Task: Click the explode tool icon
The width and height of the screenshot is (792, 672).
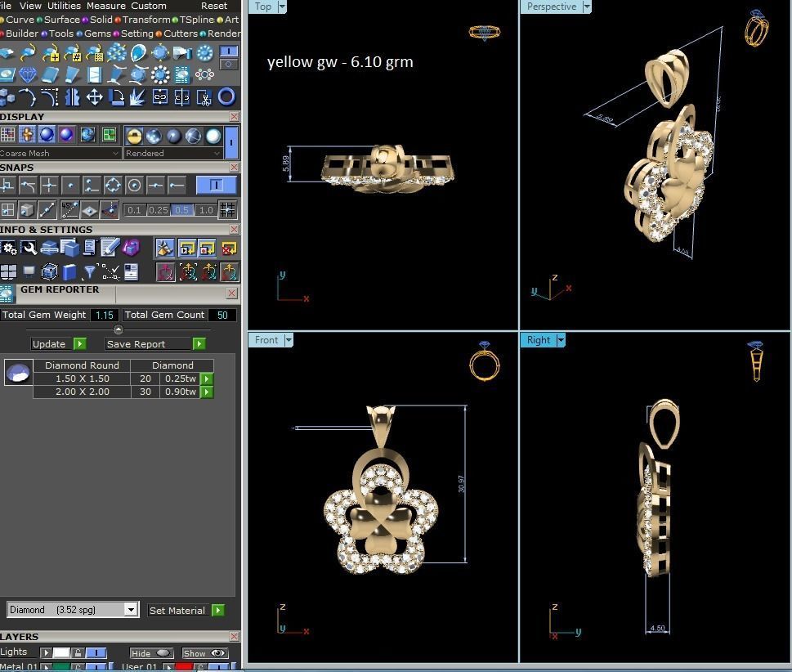Action: tap(137, 96)
